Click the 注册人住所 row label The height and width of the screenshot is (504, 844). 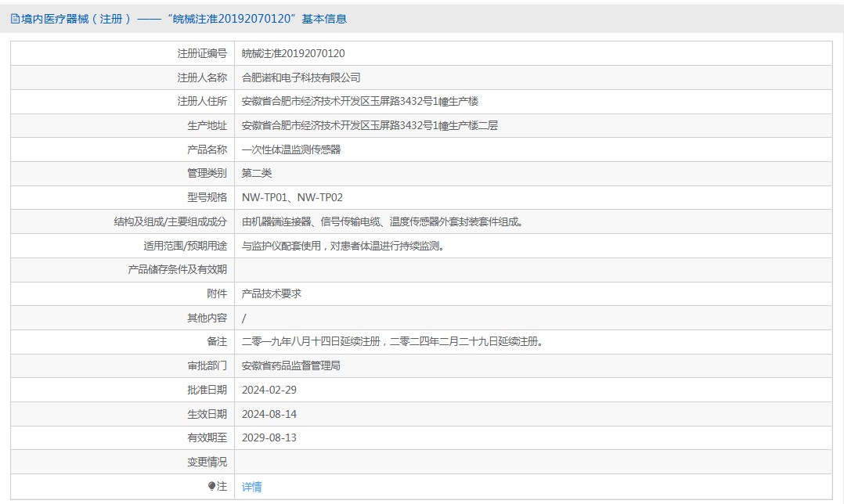202,101
